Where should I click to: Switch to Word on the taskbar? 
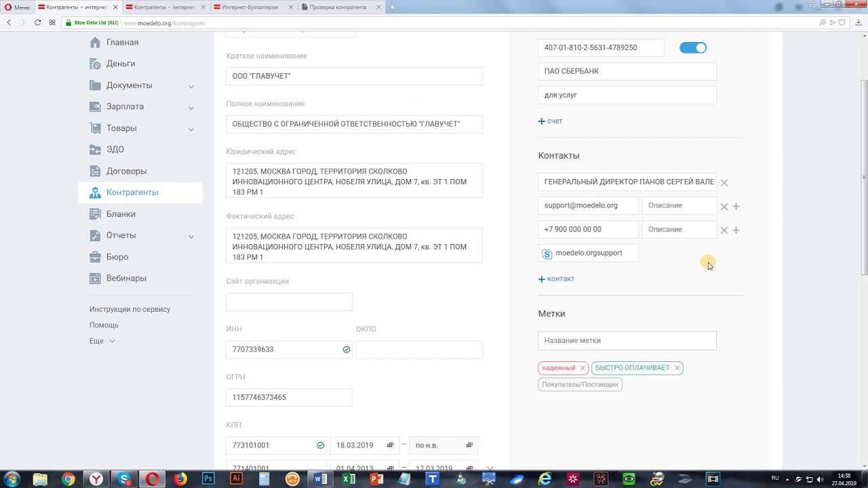click(x=320, y=479)
